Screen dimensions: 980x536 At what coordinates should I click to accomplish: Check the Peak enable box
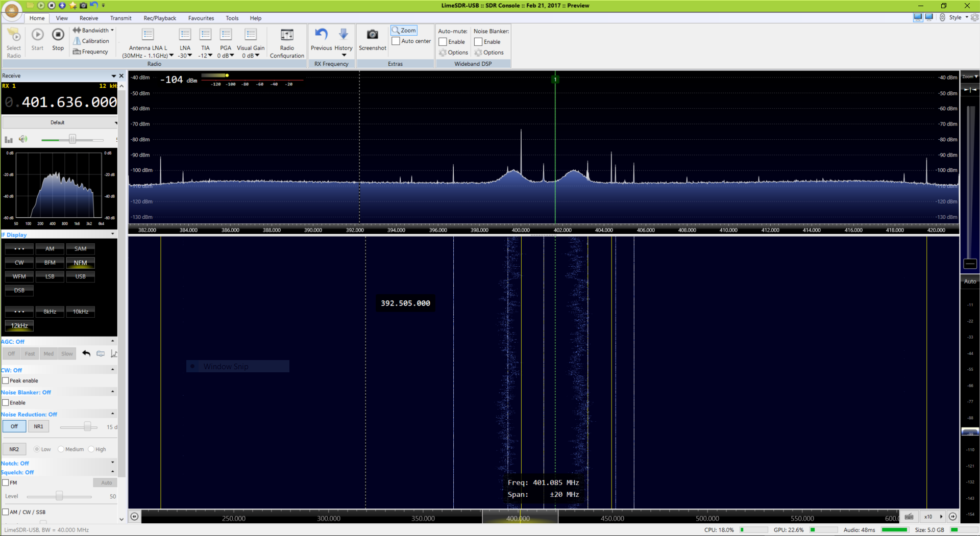[6, 380]
